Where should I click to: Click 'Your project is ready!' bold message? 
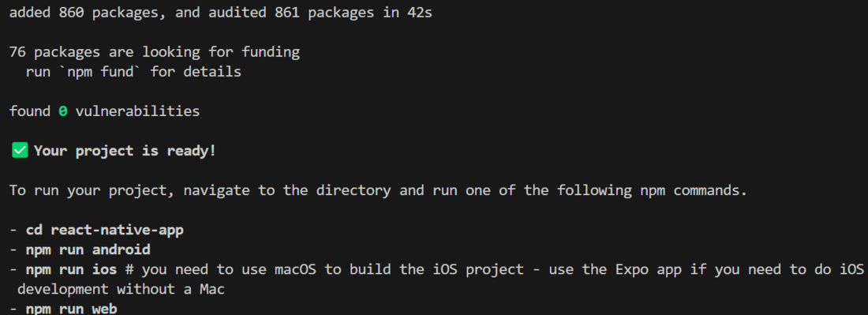click(125, 151)
